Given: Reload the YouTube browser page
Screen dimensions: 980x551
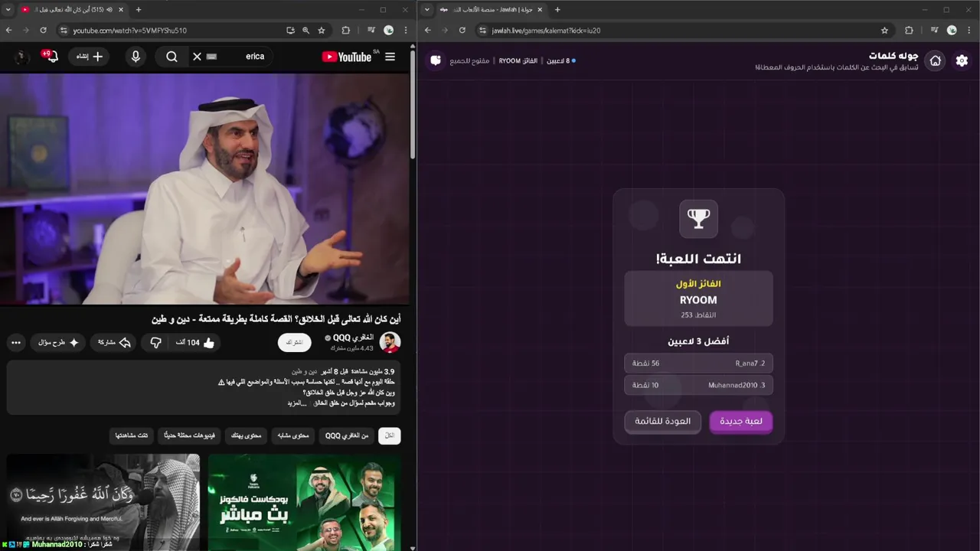Looking at the screenshot, I should coord(43,31).
